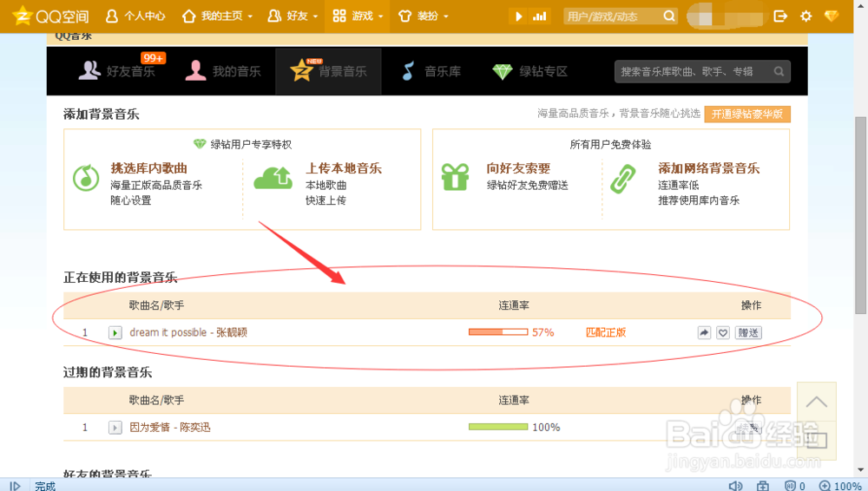Image resolution: width=868 pixels, height=491 pixels.
Task: Click the 向好友索要 link
Action: pyautogui.click(x=519, y=168)
